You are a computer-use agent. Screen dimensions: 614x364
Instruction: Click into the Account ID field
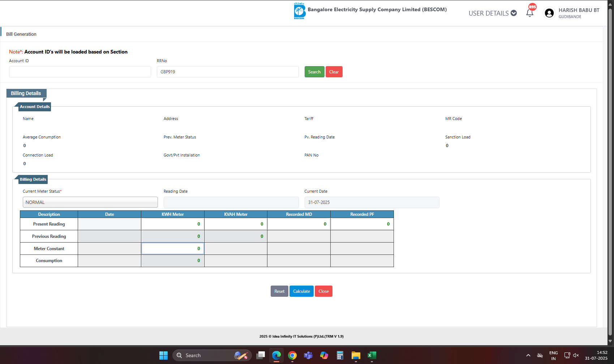pyautogui.click(x=80, y=72)
